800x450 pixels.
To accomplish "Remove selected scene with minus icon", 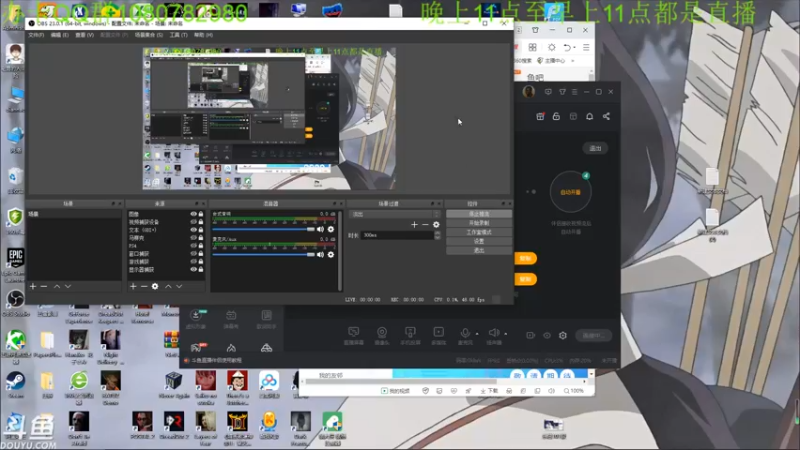I will pyautogui.click(x=44, y=287).
